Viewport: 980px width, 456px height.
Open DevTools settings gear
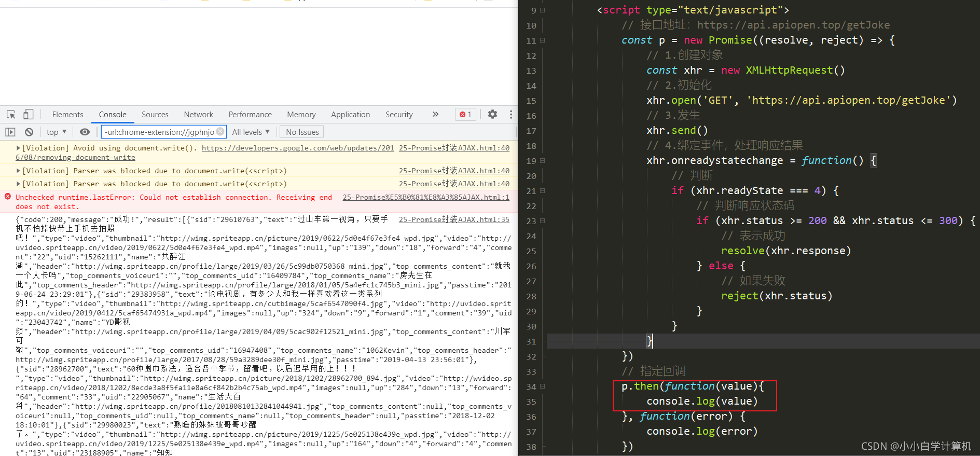[492, 114]
